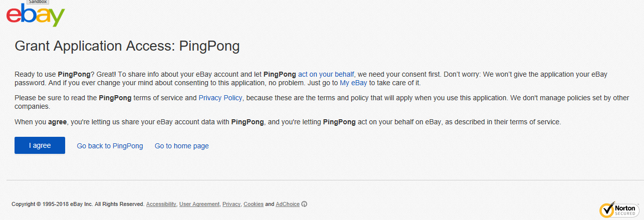Open the Go to home page link

(x=181, y=146)
